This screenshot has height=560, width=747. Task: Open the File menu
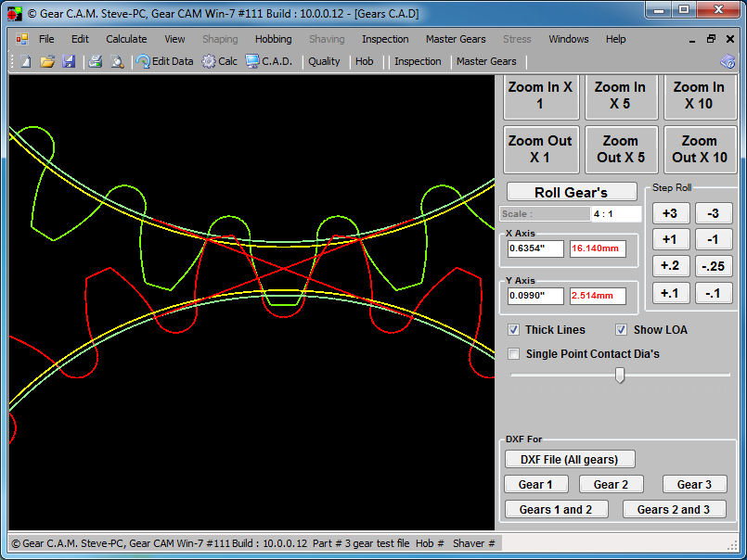pos(46,39)
